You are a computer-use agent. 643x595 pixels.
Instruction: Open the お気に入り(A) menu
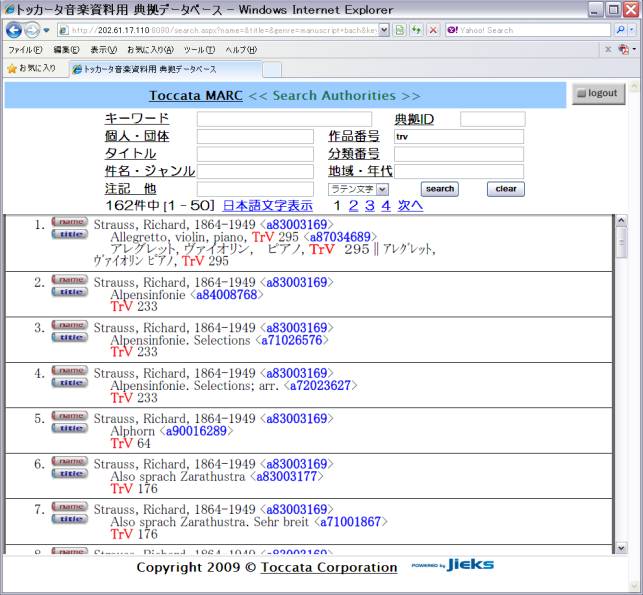click(x=150, y=50)
